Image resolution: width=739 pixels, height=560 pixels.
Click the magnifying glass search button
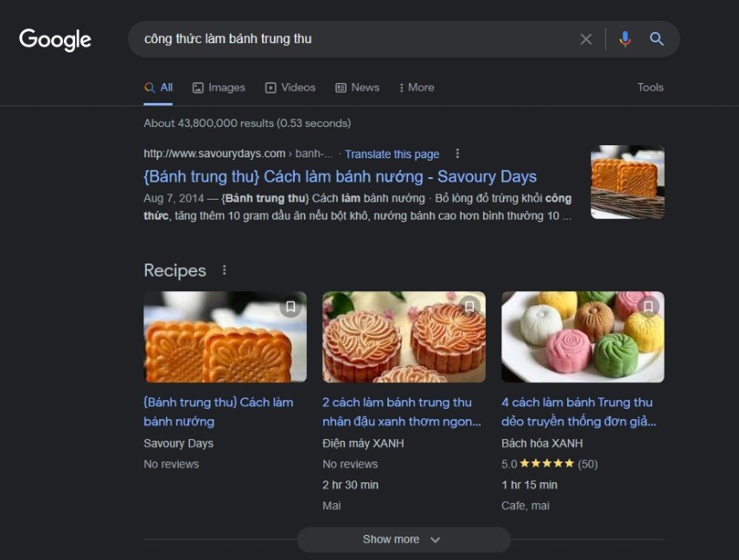click(x=657, y=39)
